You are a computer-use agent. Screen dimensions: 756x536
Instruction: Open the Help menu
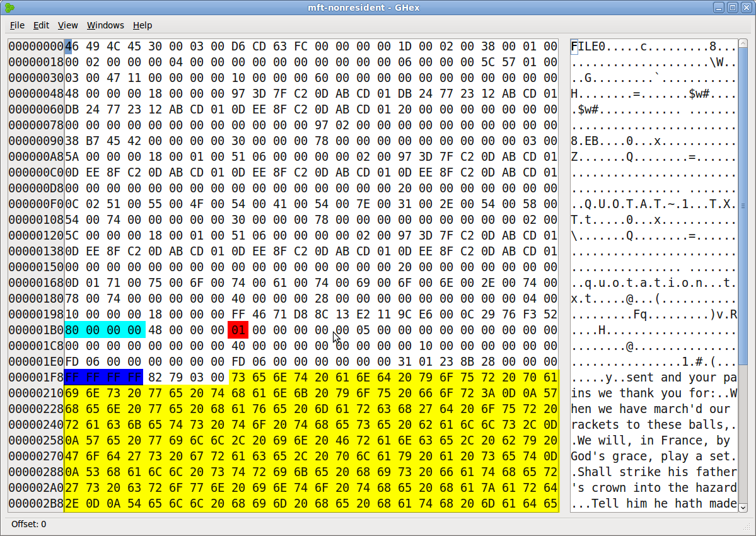point(142,26)
